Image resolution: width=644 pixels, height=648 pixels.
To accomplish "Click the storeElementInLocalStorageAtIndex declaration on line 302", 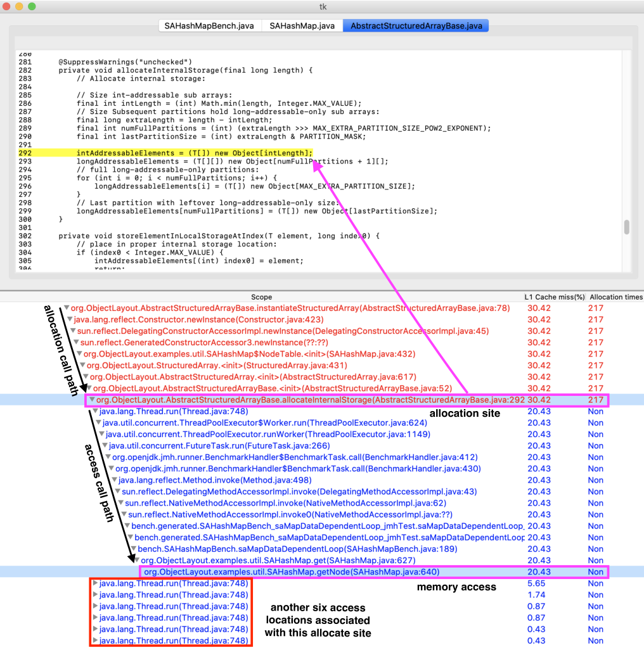I will pos(219,236).
